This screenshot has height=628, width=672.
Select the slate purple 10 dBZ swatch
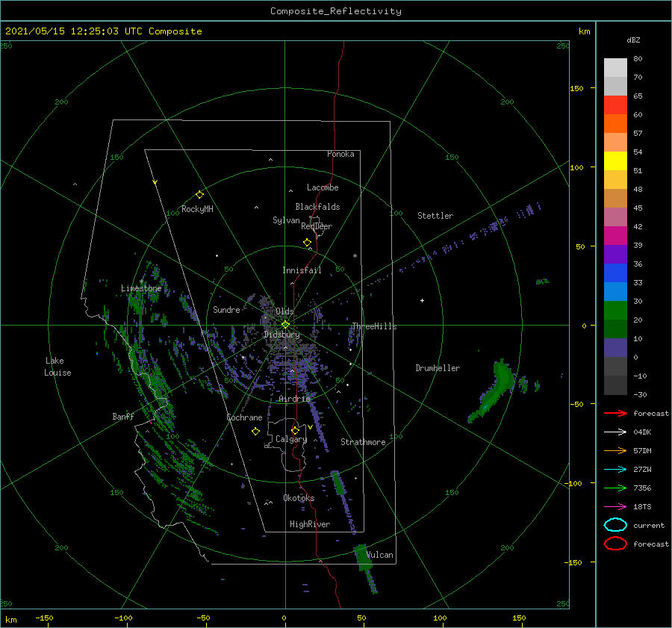[615, 347]
